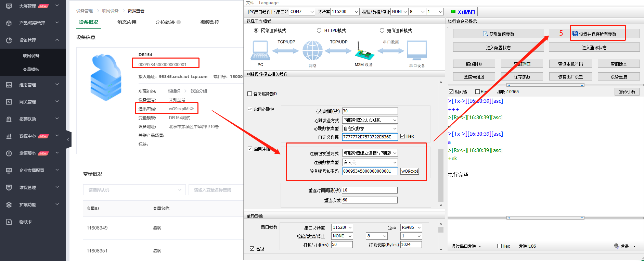Click the 获取当前参数 button

[x=498, y=34]
